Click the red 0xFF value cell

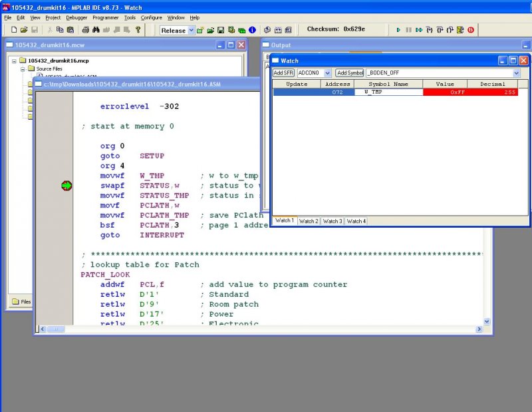coord(445,92)
